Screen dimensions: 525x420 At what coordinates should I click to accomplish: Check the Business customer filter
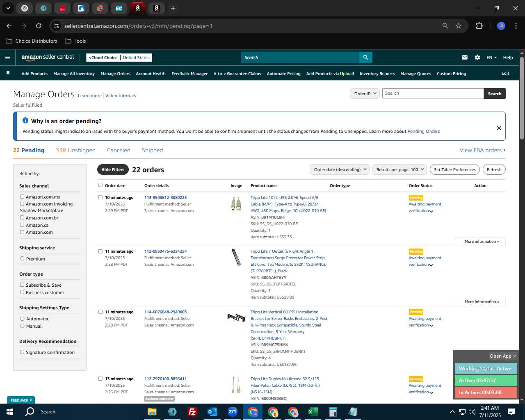coord(22,292)
